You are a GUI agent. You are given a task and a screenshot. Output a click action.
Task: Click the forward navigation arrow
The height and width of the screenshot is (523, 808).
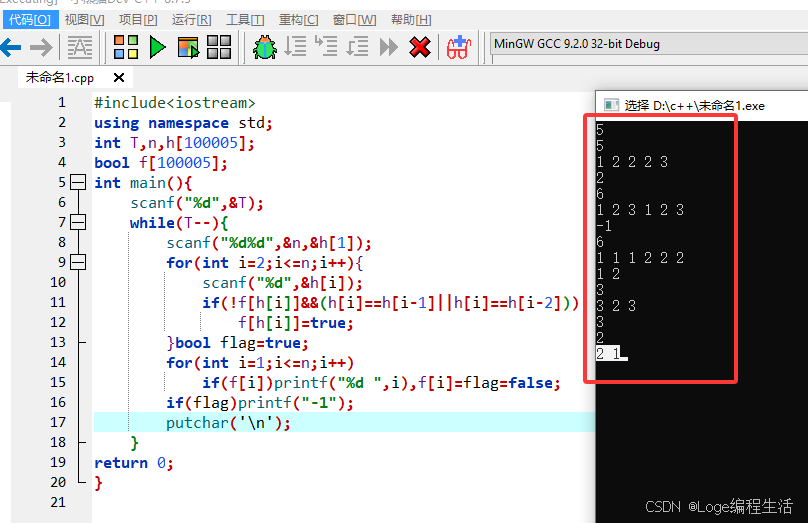coord(41,48)
